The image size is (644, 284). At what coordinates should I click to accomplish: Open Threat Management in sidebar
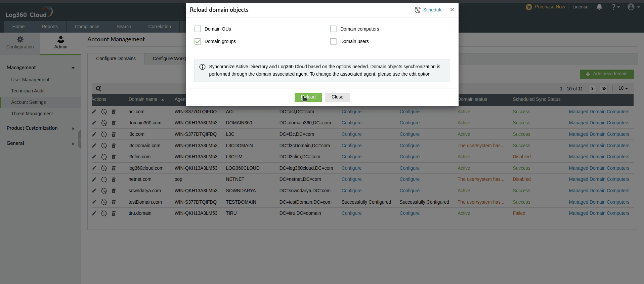[x=32, y=114]
